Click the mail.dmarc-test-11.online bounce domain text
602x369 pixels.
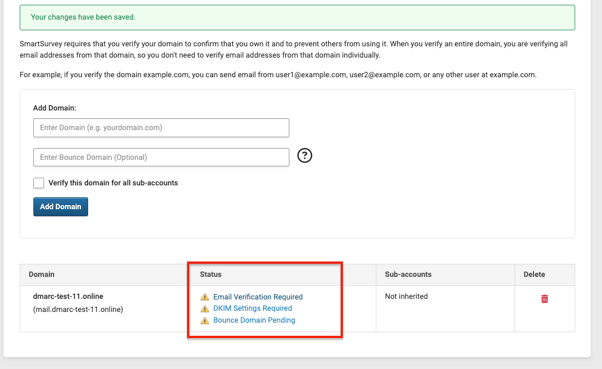(78, 309)
